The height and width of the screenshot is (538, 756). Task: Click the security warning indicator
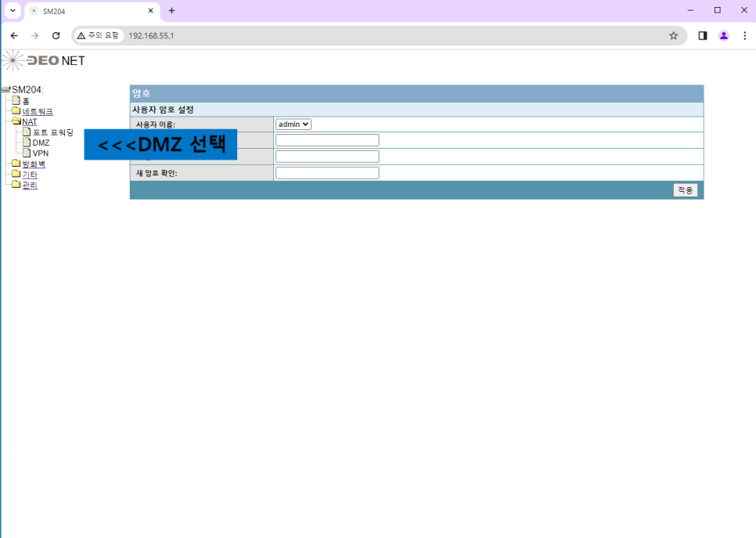(99, 36)
